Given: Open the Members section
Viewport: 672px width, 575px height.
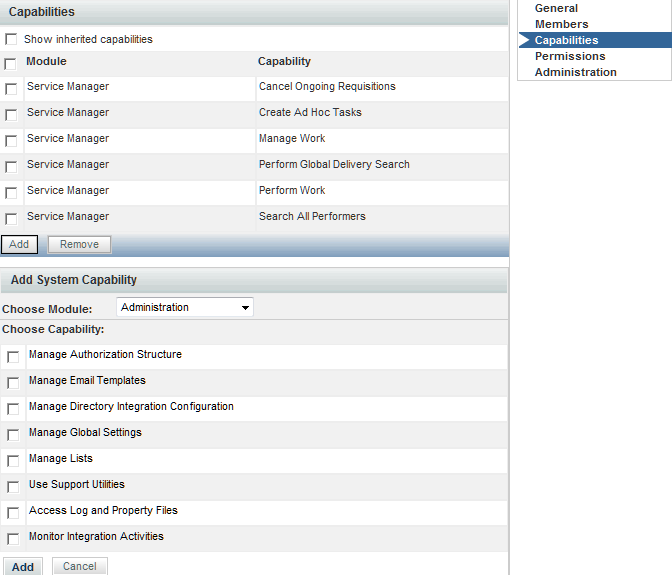Looking at the screenshot, I should pos(561,24).
